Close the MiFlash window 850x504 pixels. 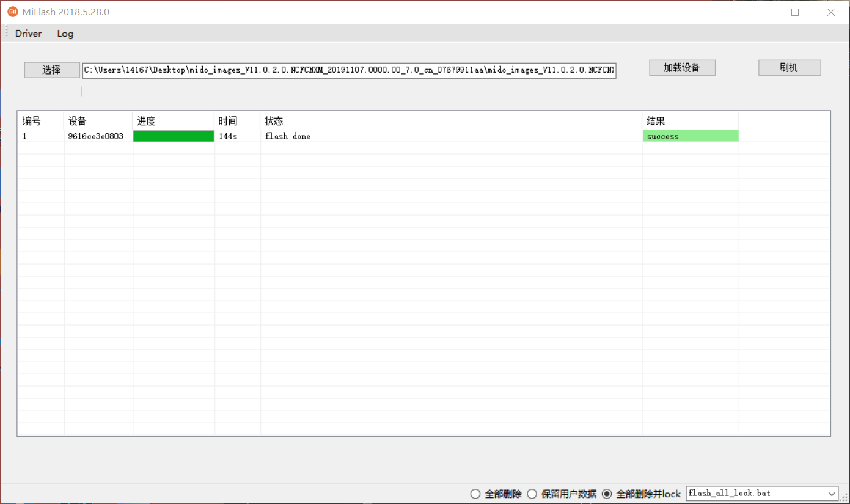[x=831, y=12]
